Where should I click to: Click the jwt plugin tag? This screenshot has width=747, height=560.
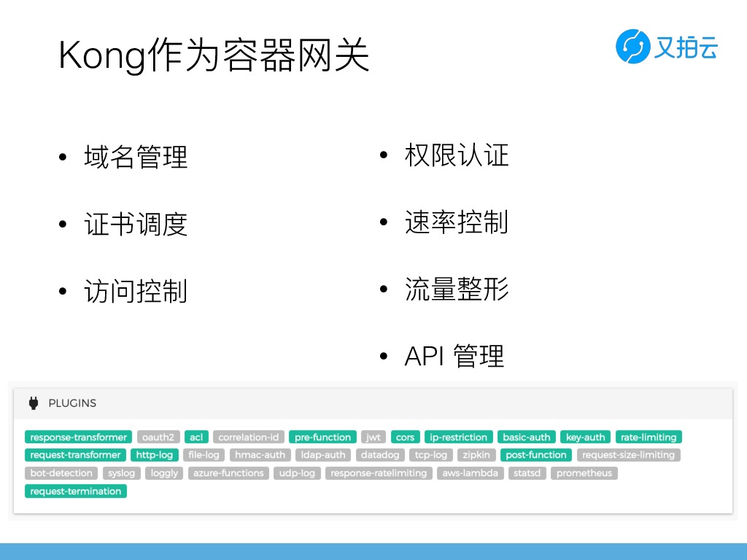click(x=373, y=437)
